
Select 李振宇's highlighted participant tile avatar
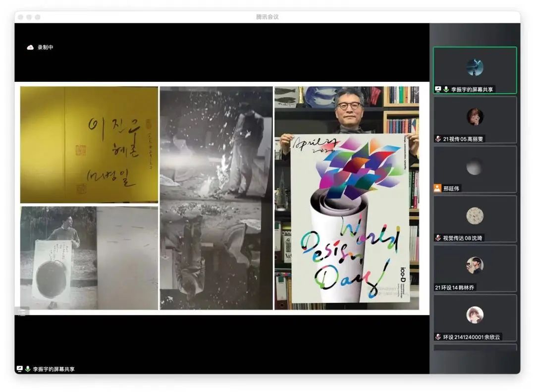click(x=475, y=67)
